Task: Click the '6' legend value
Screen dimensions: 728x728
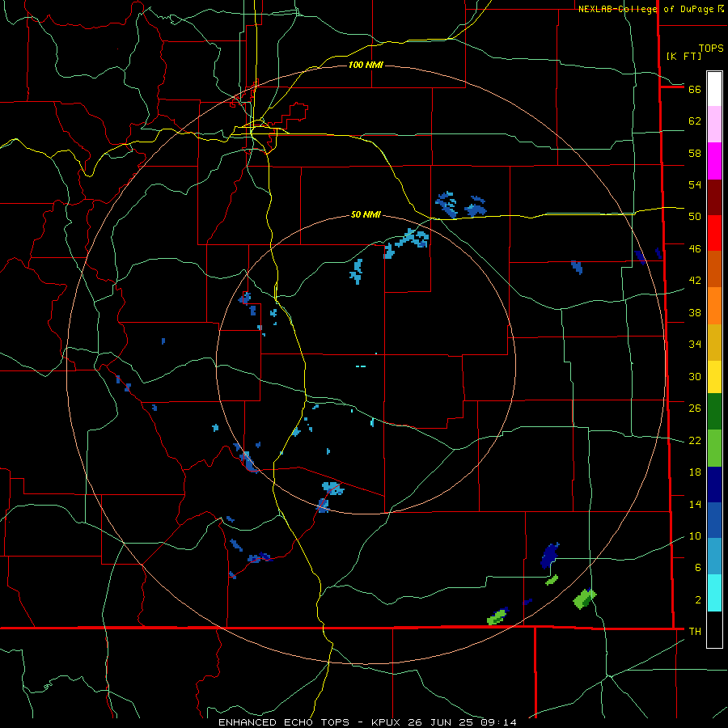Action: 698,568
